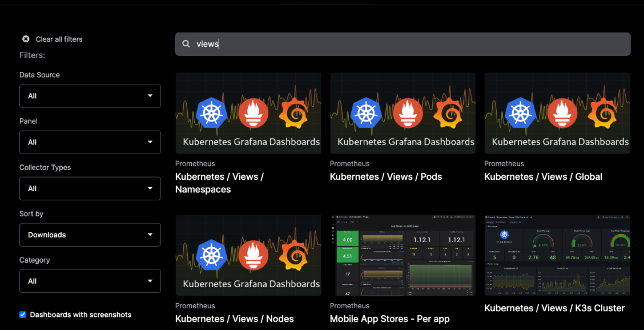The image size is (644, 330).
Task: Open the Collector Types dropdown
Action: [90, 188]
